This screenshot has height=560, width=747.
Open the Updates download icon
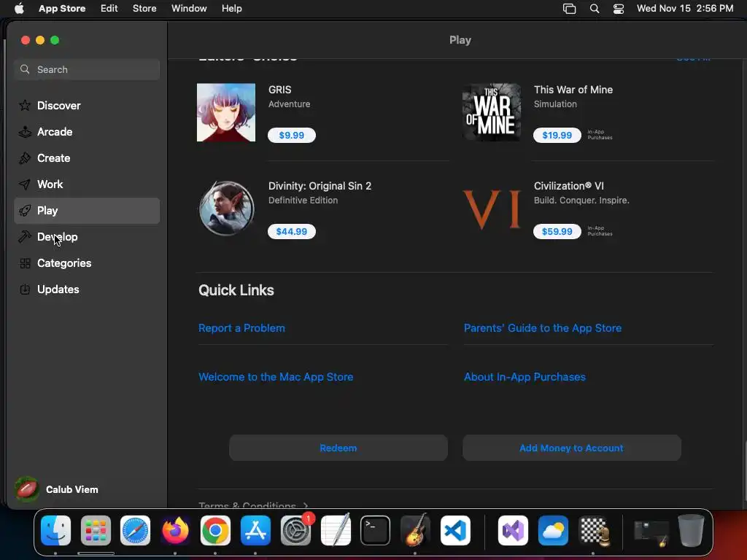[x=25, y=289]
